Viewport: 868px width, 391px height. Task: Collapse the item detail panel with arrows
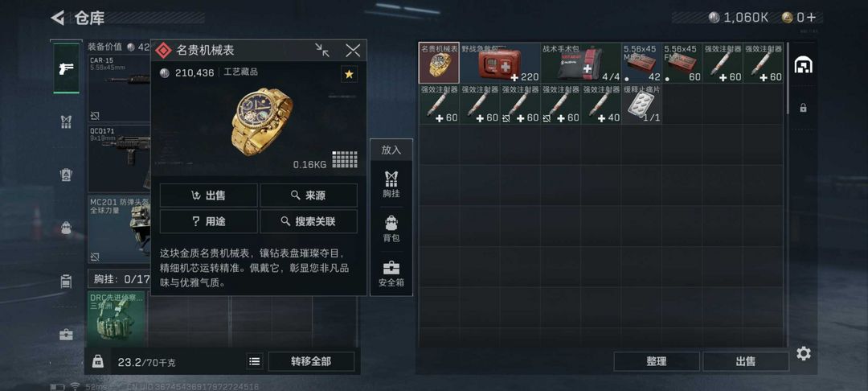(322, 51)
